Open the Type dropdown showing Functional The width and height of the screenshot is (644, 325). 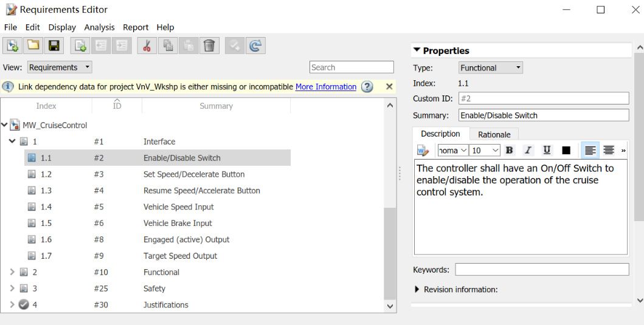click(491, 68)
